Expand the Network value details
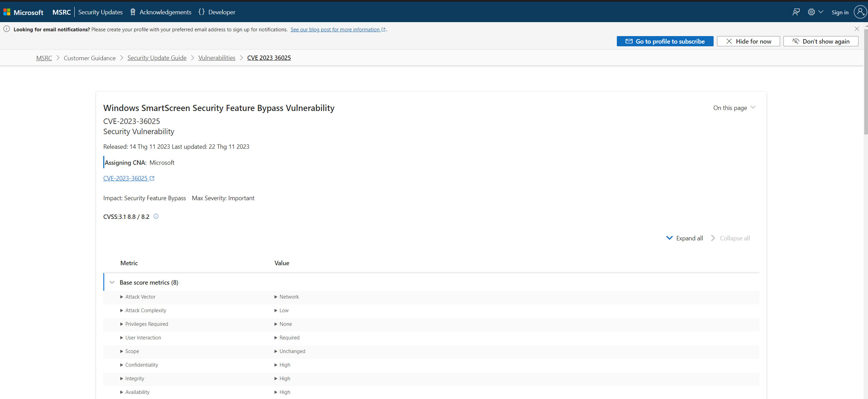This screenshot has width=868, height=399. 287,297
